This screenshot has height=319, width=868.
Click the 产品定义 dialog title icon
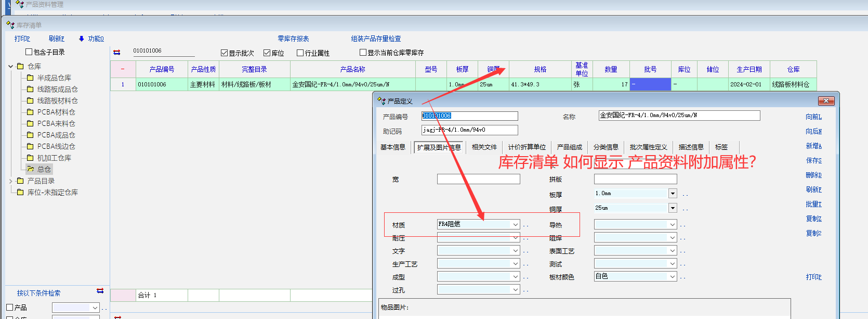382,101
